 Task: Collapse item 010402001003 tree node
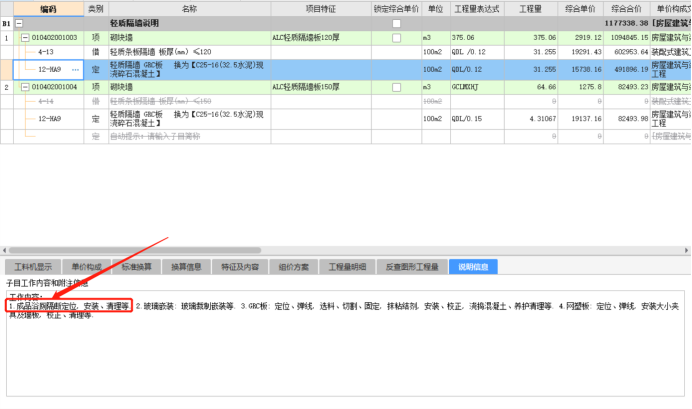click(x=25, y=38)
